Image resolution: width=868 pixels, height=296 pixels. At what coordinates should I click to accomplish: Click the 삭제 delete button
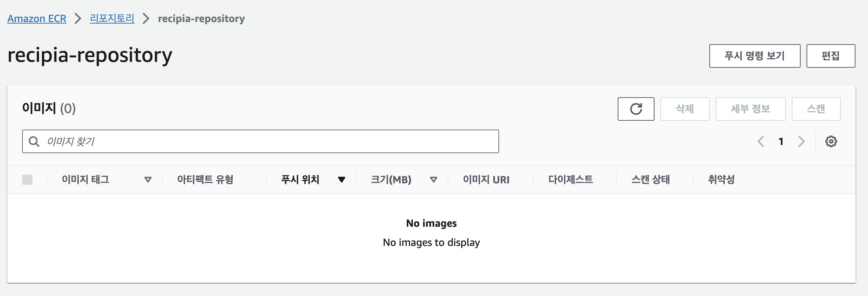point(685,109)
